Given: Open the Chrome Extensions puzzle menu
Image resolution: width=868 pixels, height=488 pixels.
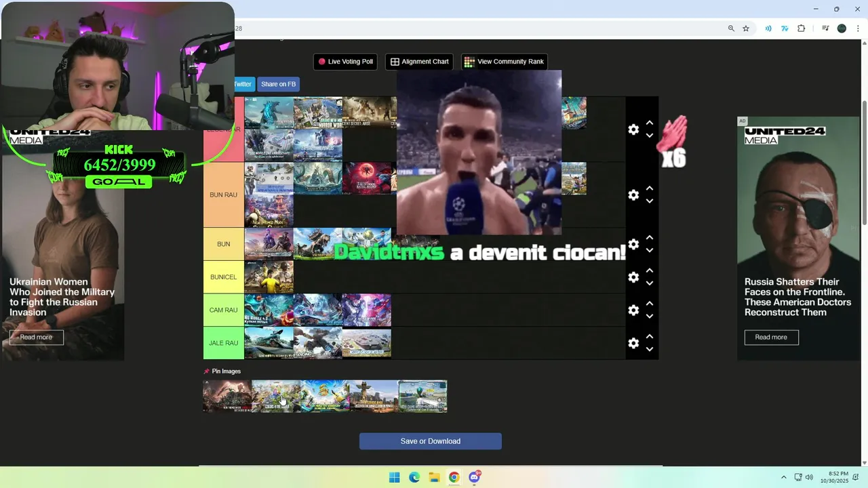Looking at the screenshot, I should point(802,28).
